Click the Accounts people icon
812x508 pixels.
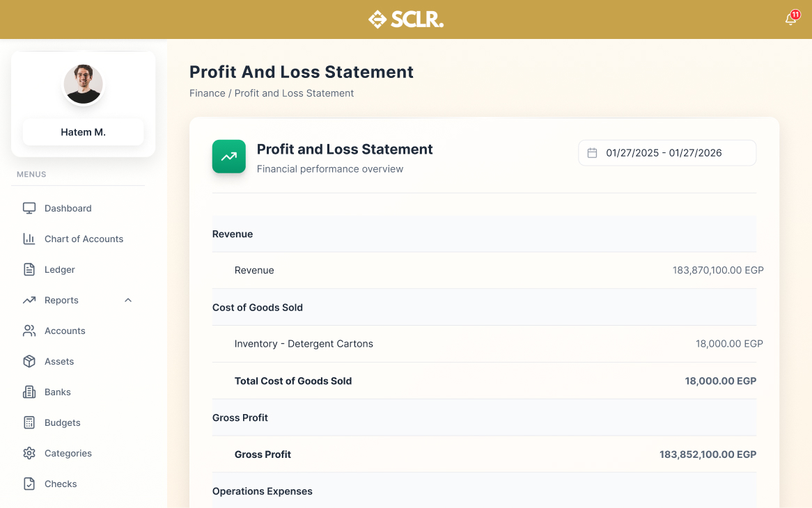pos(29,331)
